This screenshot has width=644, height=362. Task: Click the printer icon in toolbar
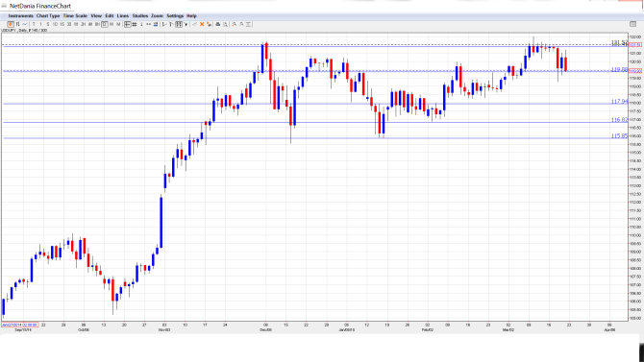(x=218, y=24)
